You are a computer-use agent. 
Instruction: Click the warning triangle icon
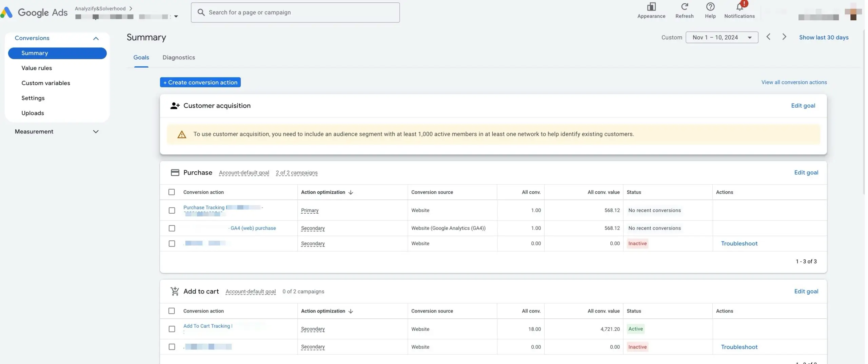(182, 134)
